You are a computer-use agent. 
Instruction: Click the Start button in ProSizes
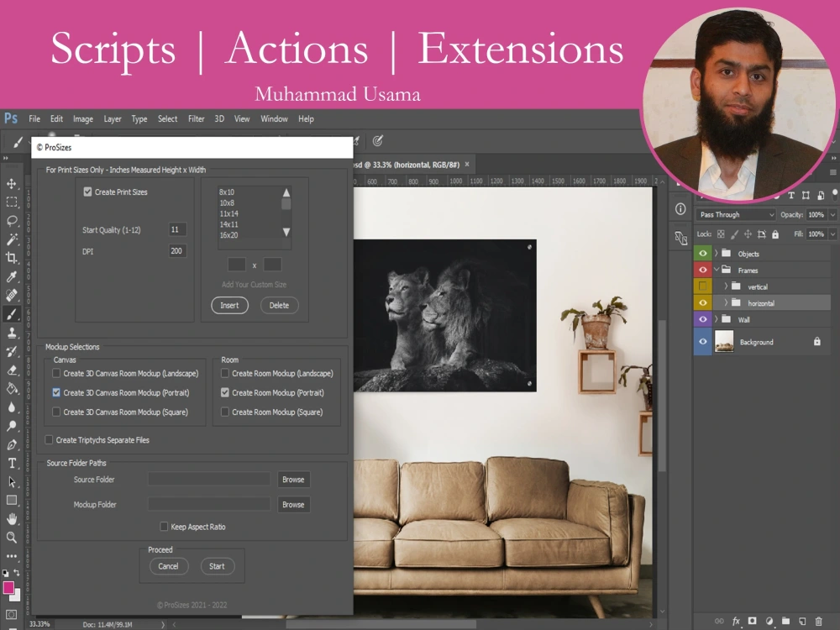(218, 566)
